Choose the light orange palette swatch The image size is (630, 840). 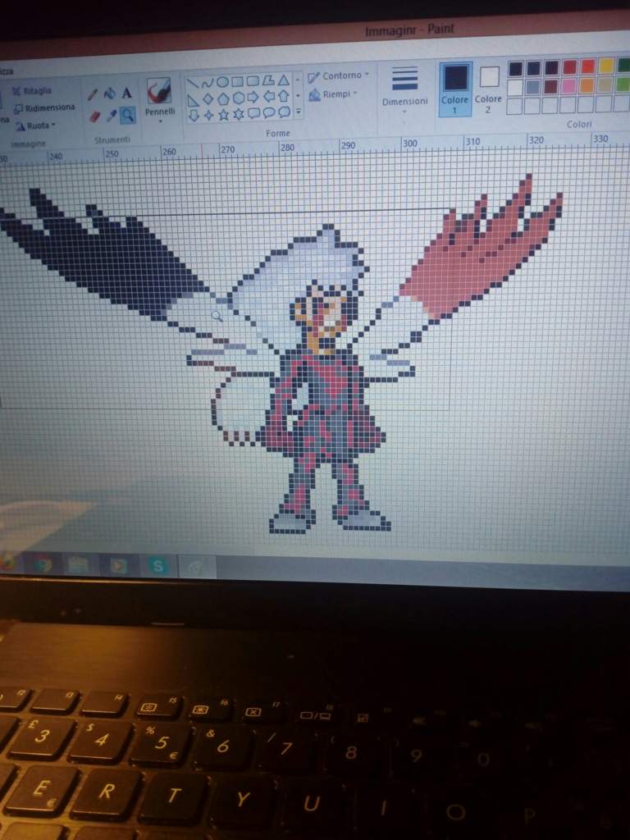coord(587,85)
